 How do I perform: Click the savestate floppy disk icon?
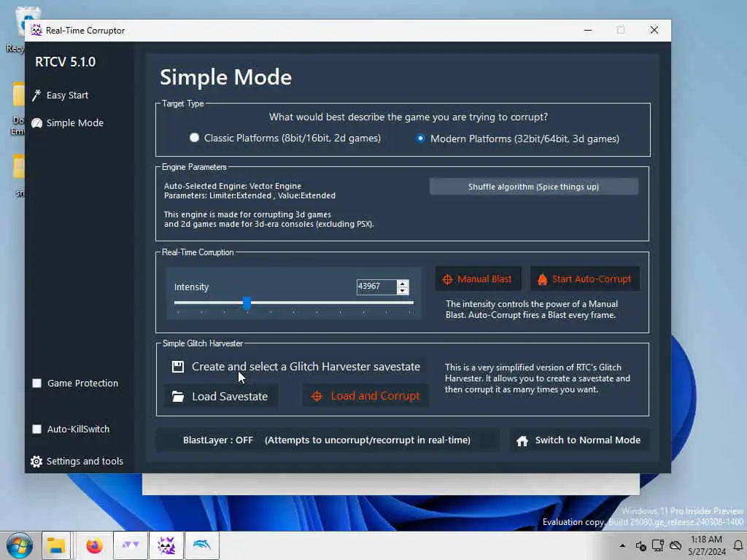(x=178, y=367)
